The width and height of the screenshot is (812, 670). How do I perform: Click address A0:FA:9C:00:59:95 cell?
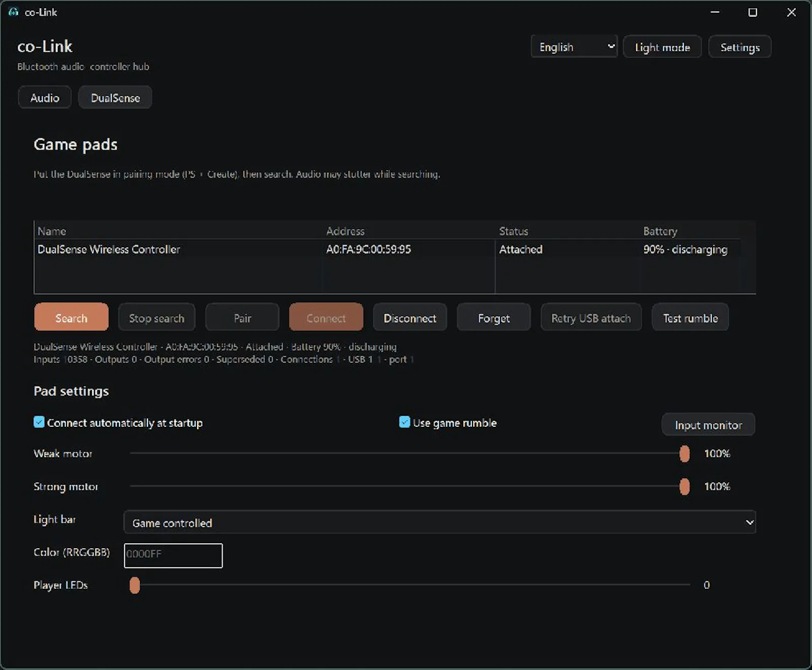[368, 249]
